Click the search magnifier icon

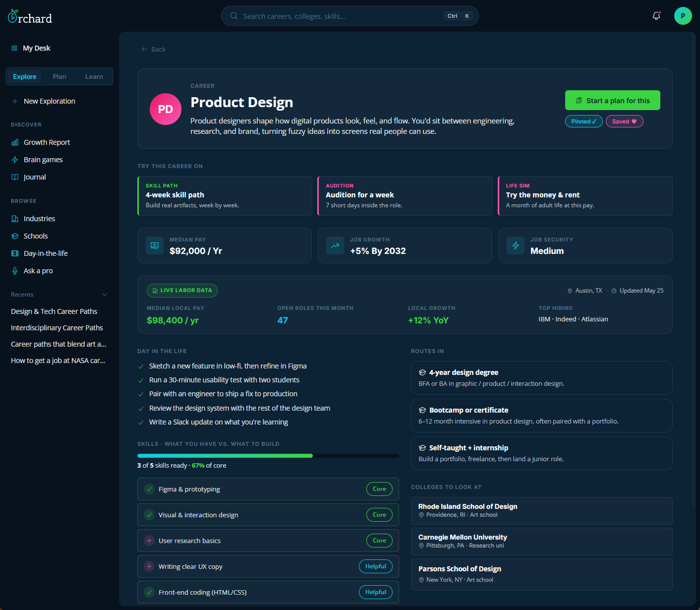click(234, 16)
